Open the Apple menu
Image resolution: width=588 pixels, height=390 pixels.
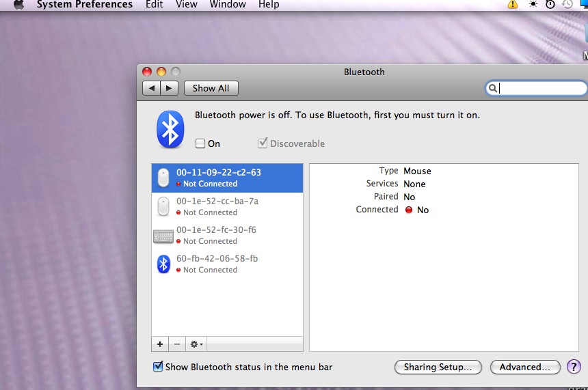coord(18,5)
